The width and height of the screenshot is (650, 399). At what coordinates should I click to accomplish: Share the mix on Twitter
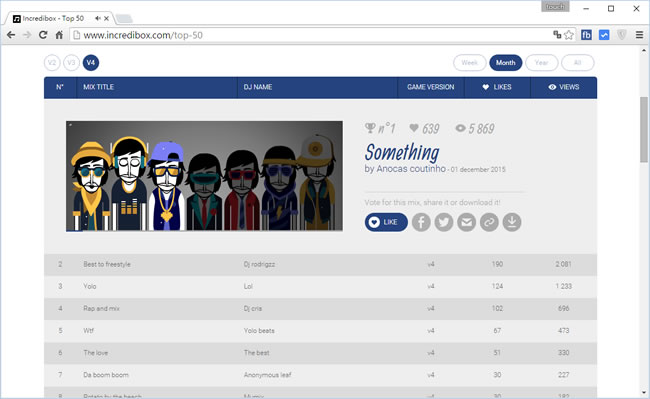coord(444,222)
